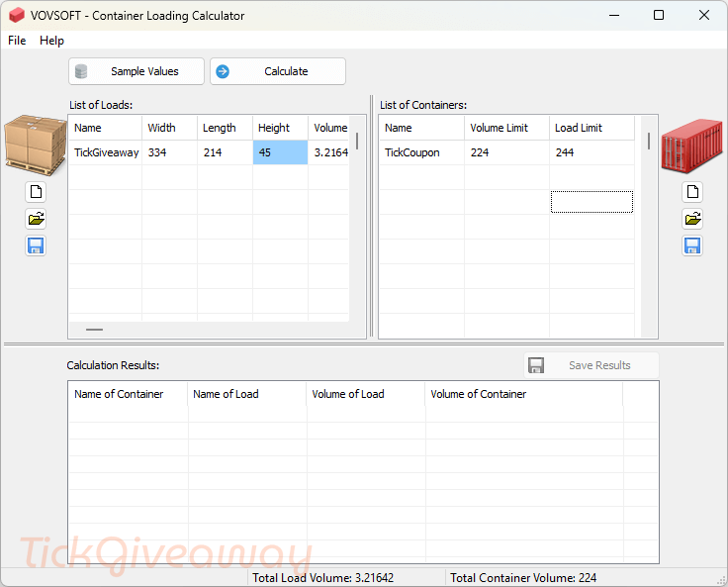Click the dotted focused cell under Load Limit
728x587 pixels.
(591, 202)
